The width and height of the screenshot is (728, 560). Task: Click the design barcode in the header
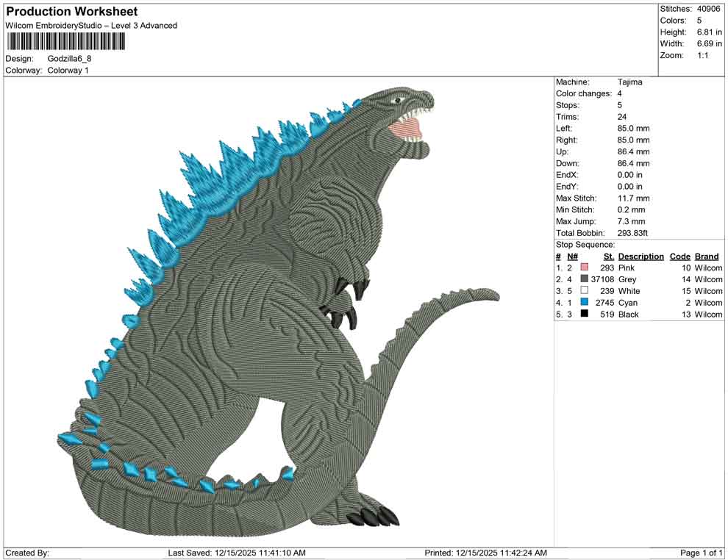65,42
